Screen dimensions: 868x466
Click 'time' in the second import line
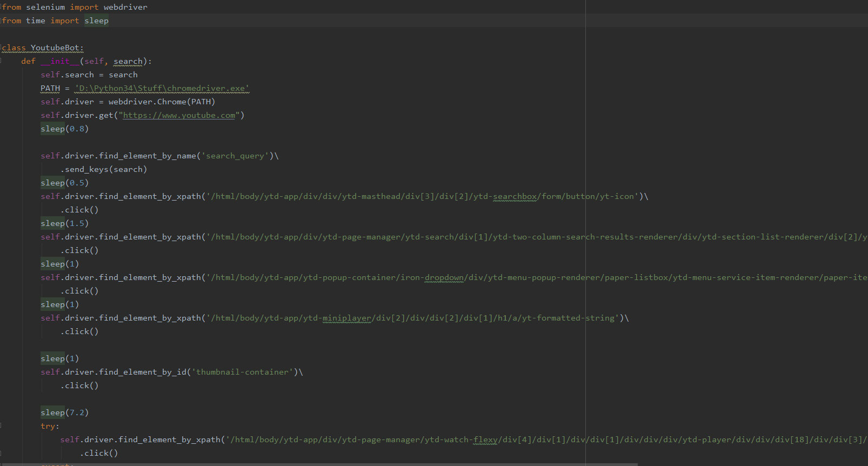coord(36,21)
